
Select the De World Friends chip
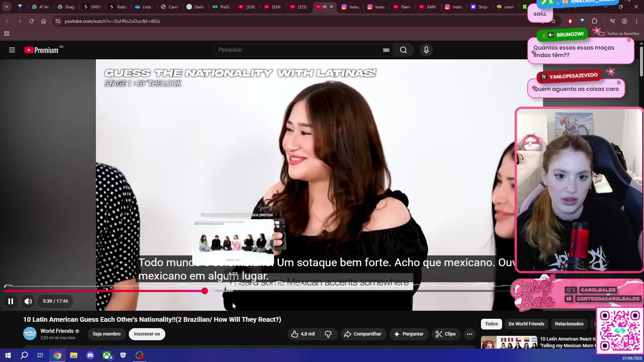[526, 324]
